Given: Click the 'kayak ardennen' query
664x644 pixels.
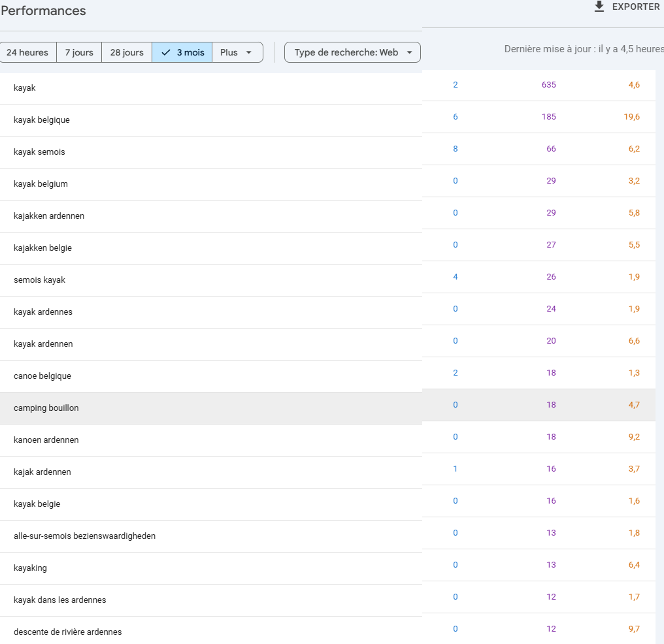Looking at the screenshot, I should point(43,344).
